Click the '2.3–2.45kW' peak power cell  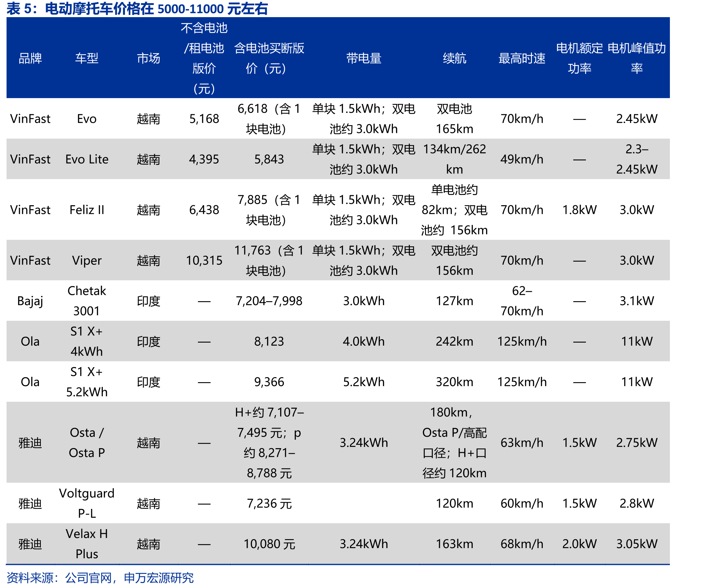tap(637, 159)
